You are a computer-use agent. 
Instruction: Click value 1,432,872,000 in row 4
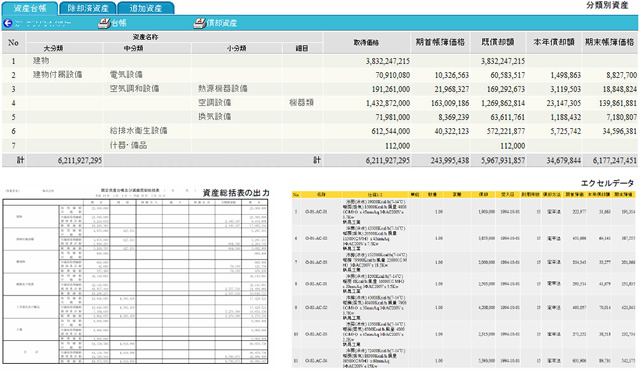(388, 103)
